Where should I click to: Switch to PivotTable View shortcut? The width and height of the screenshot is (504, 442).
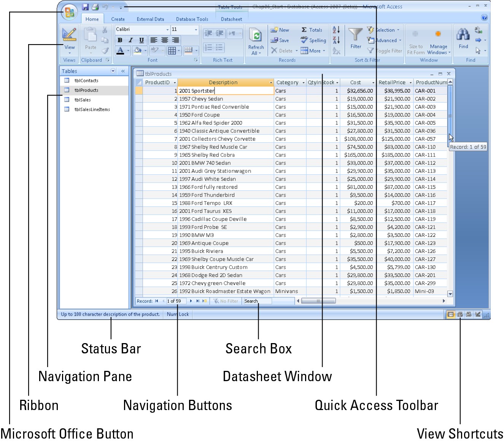[x=460, y=315]
